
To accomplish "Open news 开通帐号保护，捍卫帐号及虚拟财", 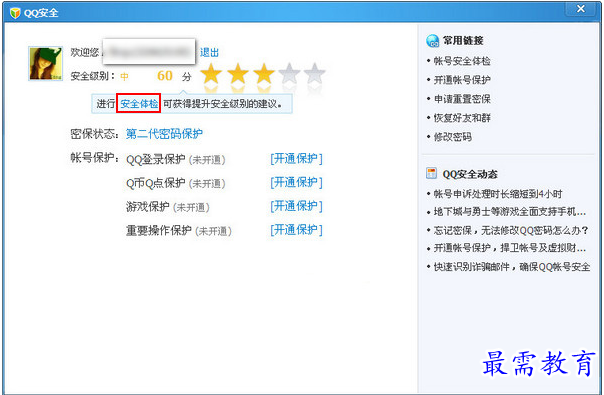I will [510, 248].
